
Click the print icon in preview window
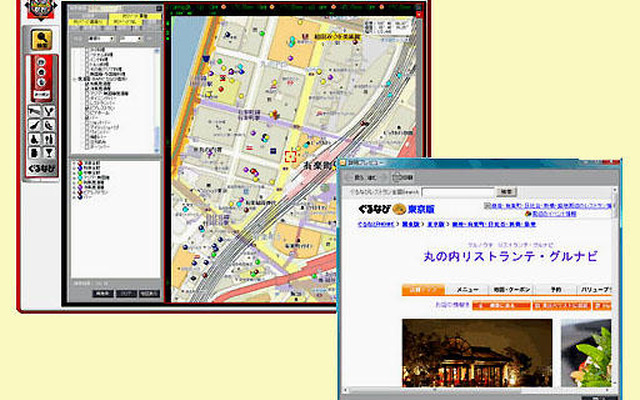click(x=402, y=178)
